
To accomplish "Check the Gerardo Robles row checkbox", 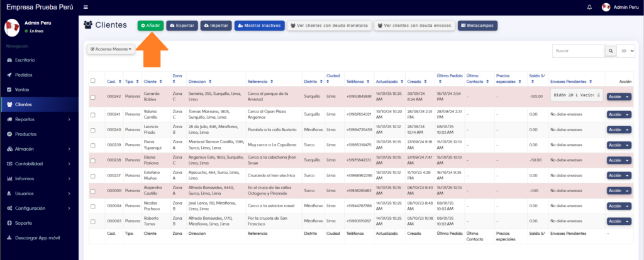I will 93,97.
